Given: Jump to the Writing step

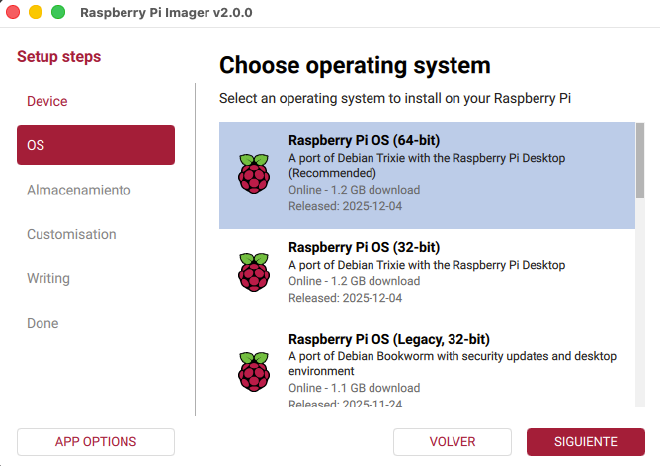Looking at the screenshot, I should pos(48,278).
